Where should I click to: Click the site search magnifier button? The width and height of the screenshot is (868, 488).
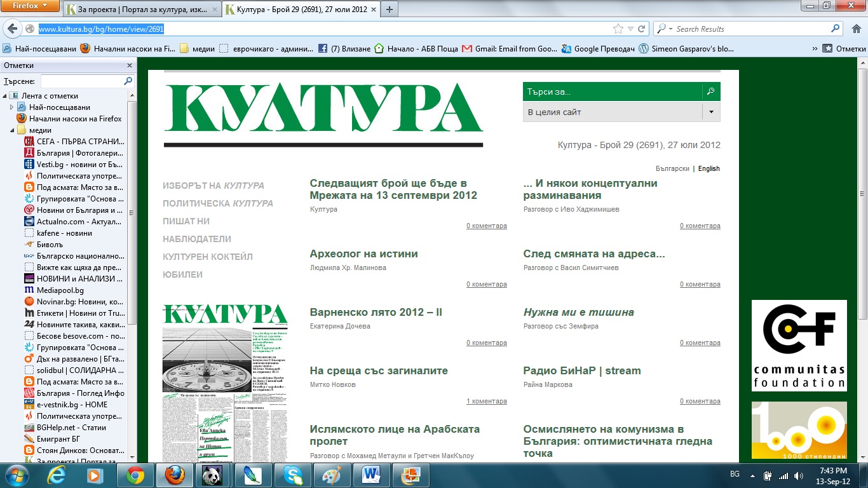[x=711, y=91]
